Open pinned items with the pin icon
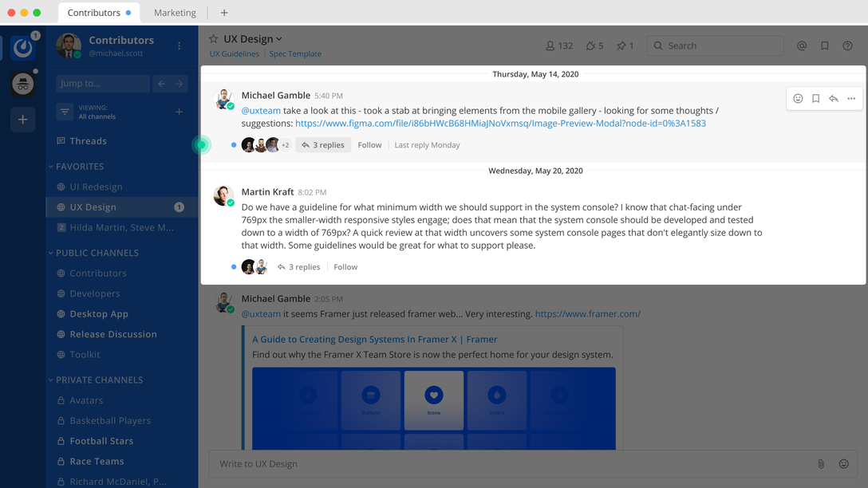 point(624,45)
